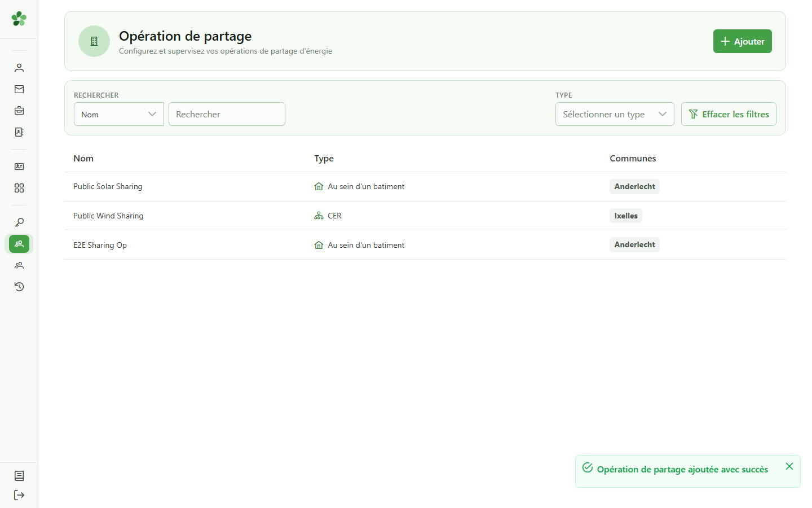The height and width of the screenshot is (508, 812).
Task: Click network icon in Public Wind Sharing row
Action: (x=319, y=216)
